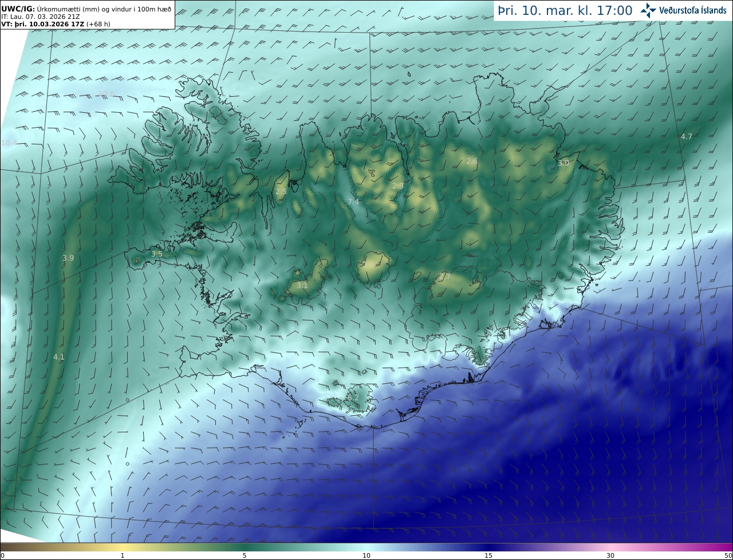Click the 2.3 value on the map
The width and height of the screenshot is (733, 560).
pyautogui.click(x=397, y=186)
